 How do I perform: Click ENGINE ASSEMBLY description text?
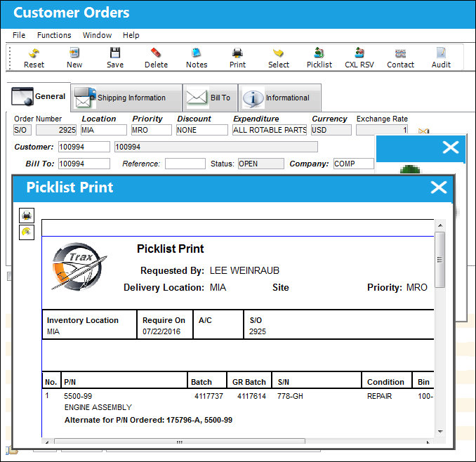pos(98,407)
